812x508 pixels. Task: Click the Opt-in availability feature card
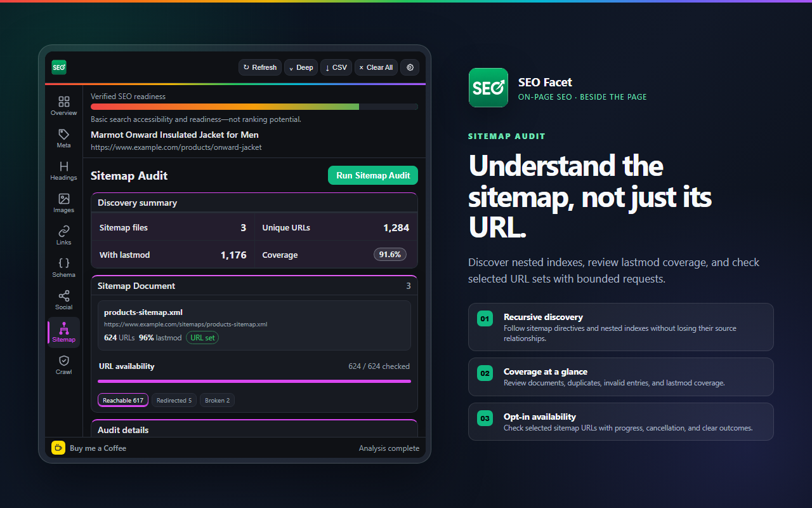621,422
